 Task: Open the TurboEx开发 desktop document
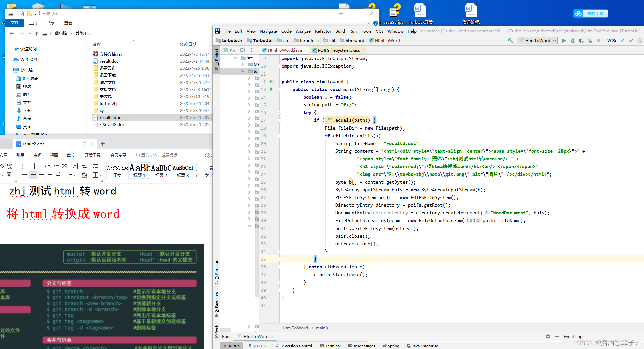(x=420, y=14)
